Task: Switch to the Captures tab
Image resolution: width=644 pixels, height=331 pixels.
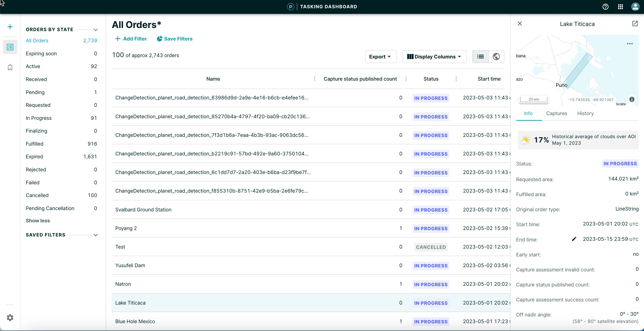Action: 557,113
